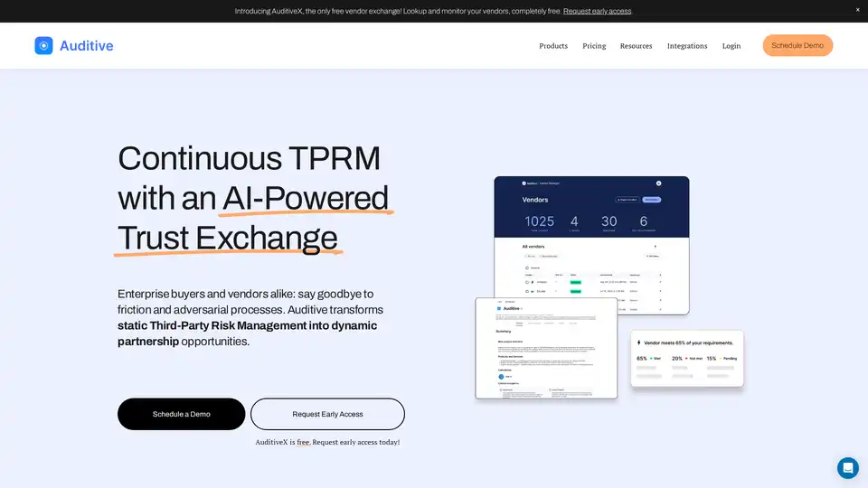Screen dimensions: 868x488
Task: Click the Auditive brand name text
Action: coord(86,45)
